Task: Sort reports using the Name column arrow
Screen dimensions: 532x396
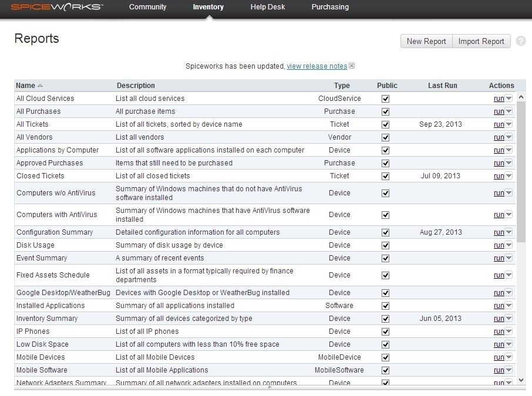Action: 39,85
